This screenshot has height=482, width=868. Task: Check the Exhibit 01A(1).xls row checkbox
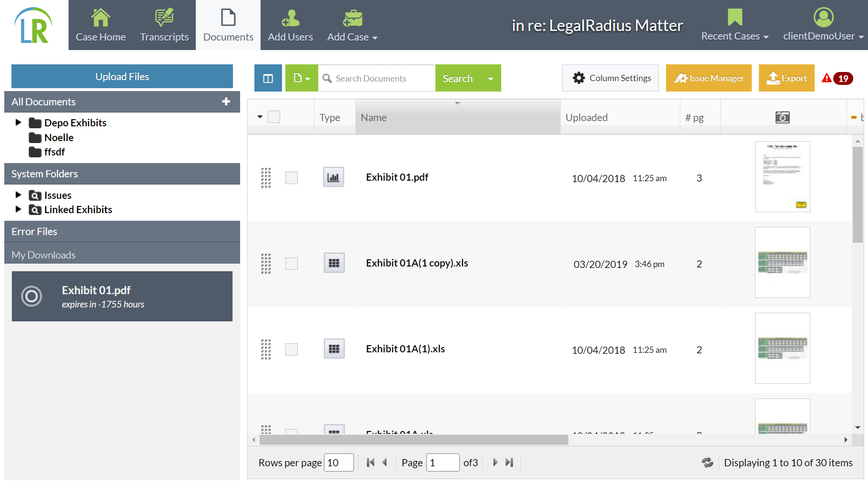pyautogui.click(x=292, y=349)
